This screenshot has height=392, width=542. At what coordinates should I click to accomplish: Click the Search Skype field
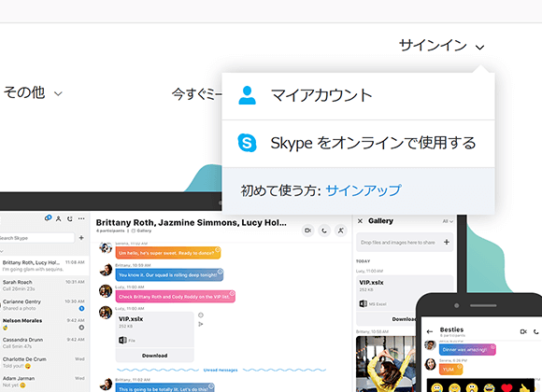(x=36, y=238)
